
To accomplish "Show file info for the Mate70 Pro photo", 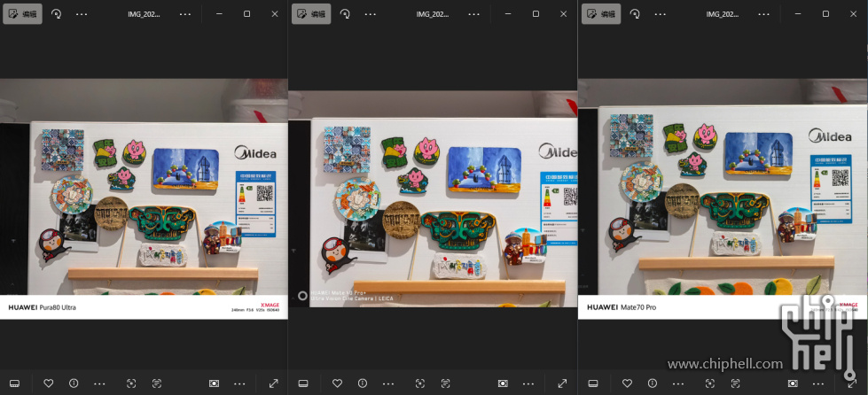I will coord(652,383).
